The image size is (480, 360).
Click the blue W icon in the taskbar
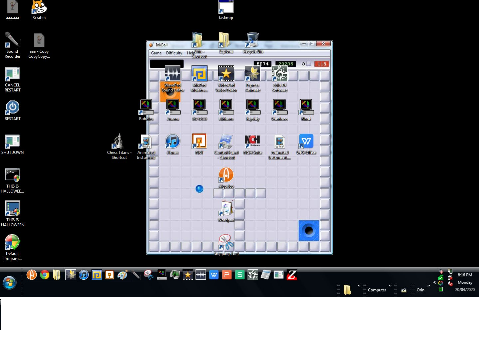pyautogui.click(x=214, y=275)
